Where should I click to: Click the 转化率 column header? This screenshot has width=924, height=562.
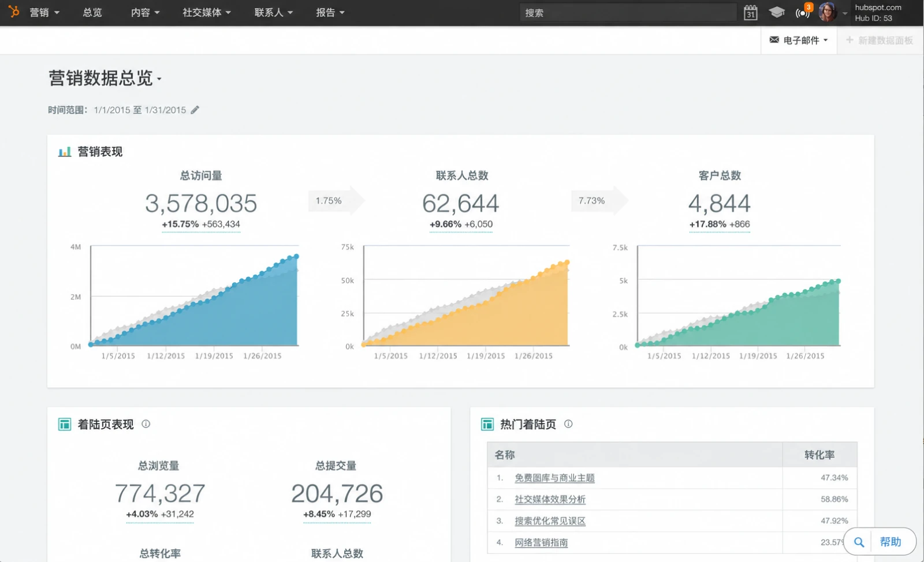pos(820,455)
